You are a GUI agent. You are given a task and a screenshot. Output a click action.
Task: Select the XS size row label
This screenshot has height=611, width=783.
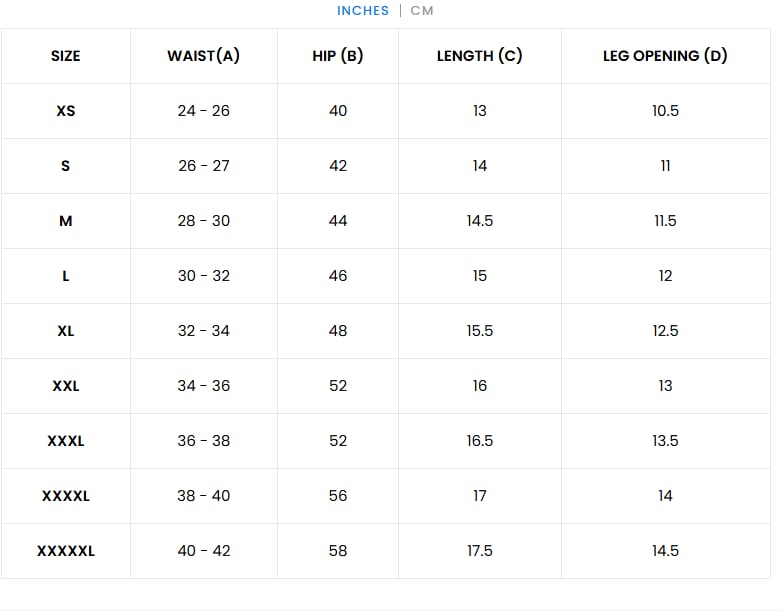[x=65, y=111]
